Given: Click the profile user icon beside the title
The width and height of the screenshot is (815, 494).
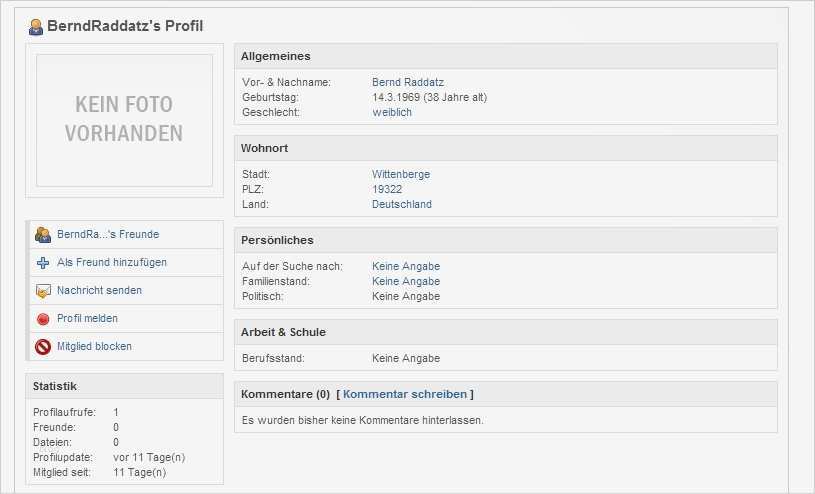Looking at the screenshot, I should tap(36, 27).
